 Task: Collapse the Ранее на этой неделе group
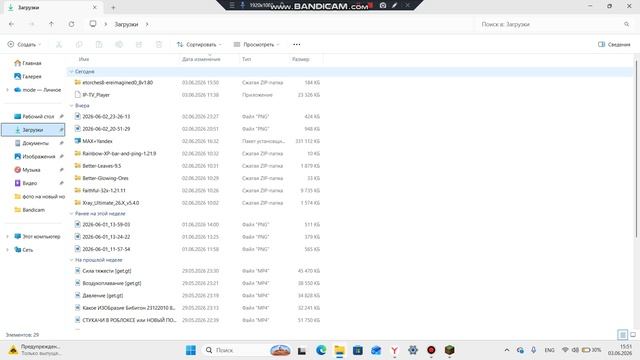[x=71, y=213]
